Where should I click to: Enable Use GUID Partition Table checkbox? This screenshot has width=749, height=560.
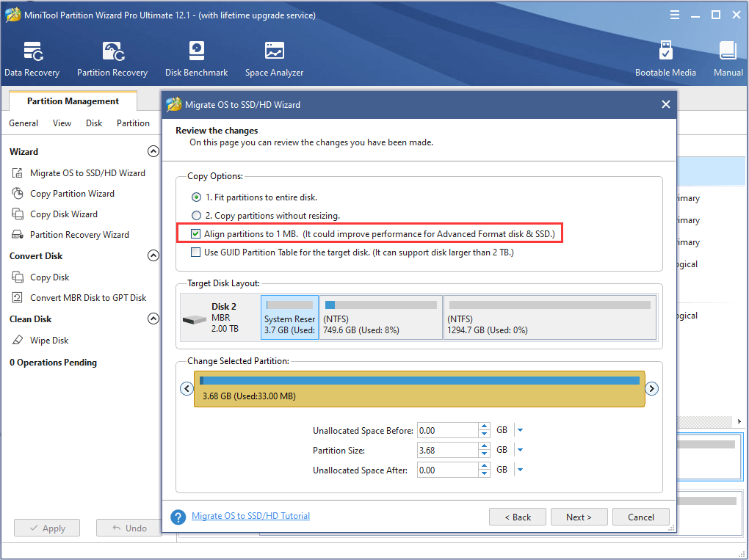pyautogui.click(x=195, y=252)
